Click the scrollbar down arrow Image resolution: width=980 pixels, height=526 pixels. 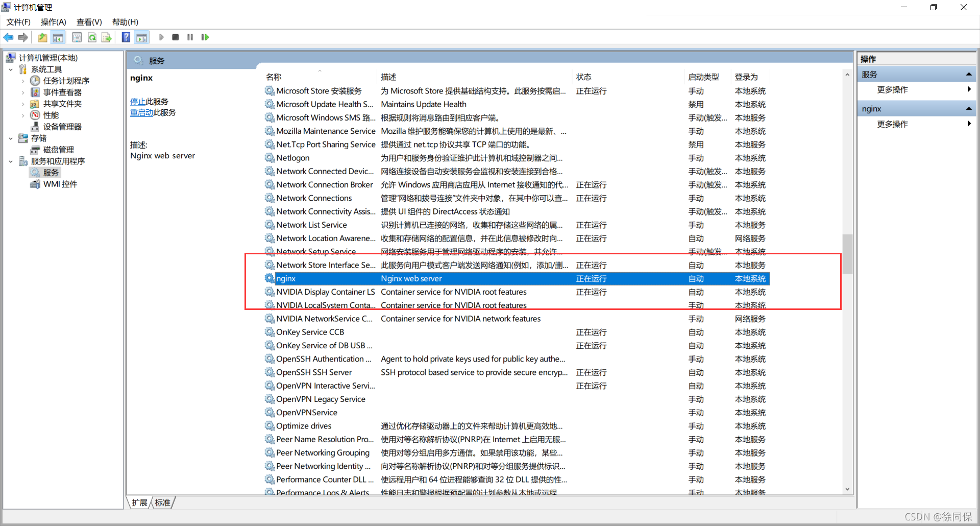point(847,489)
